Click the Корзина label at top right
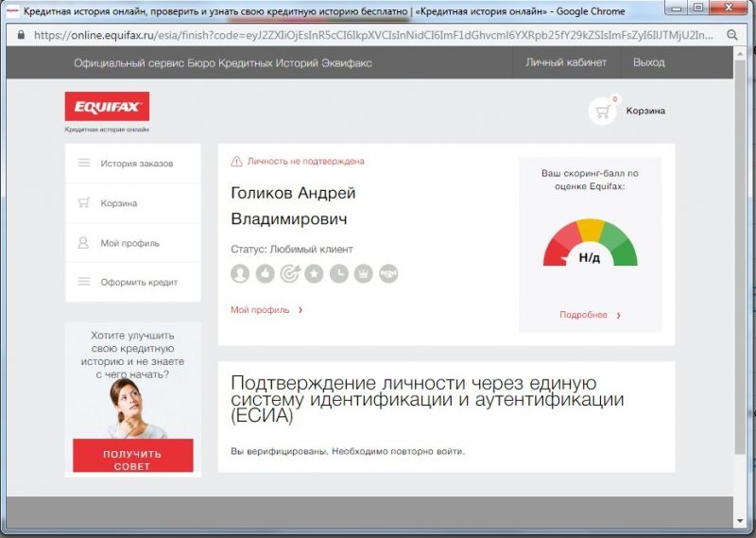 click(645, 111)
